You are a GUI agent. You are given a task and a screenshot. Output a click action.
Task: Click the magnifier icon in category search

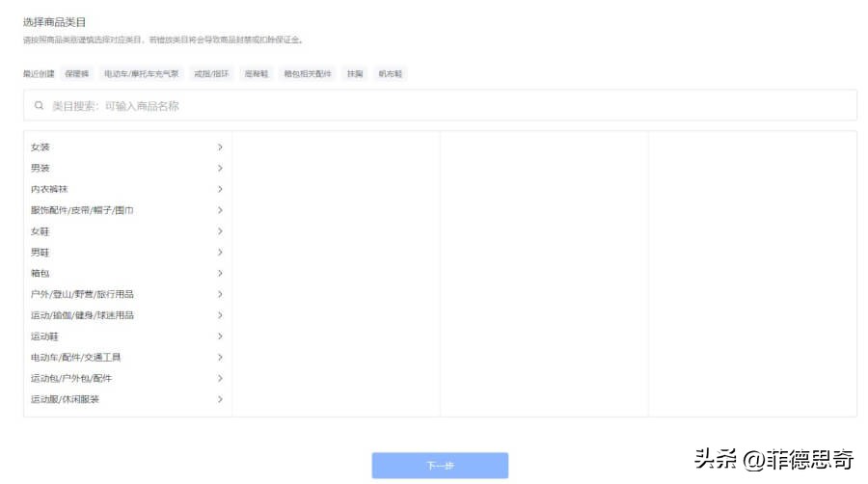coord(39,105)
